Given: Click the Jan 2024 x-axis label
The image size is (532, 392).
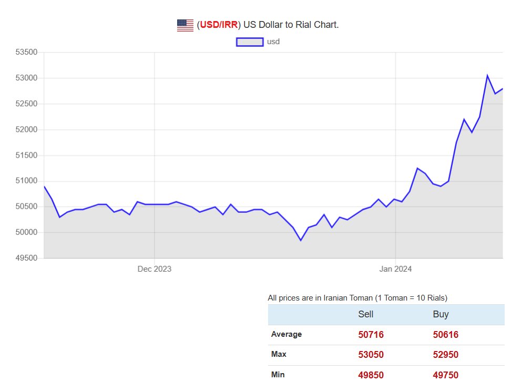Looking at the screenshot, I should pyautogui.click(x=395, y=269).
